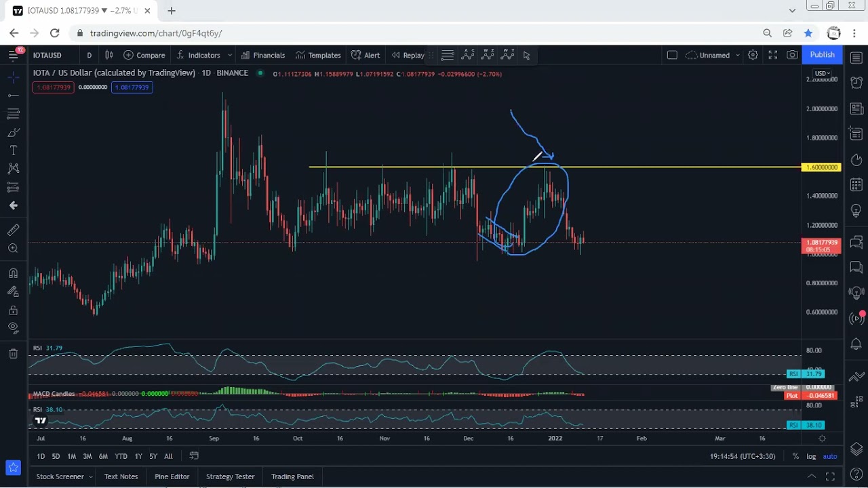This screenshot has width=868, height=488.
Task: Click the IOTAUSD symbol search field
Action: pyautogui.click(x=47, y=55)
